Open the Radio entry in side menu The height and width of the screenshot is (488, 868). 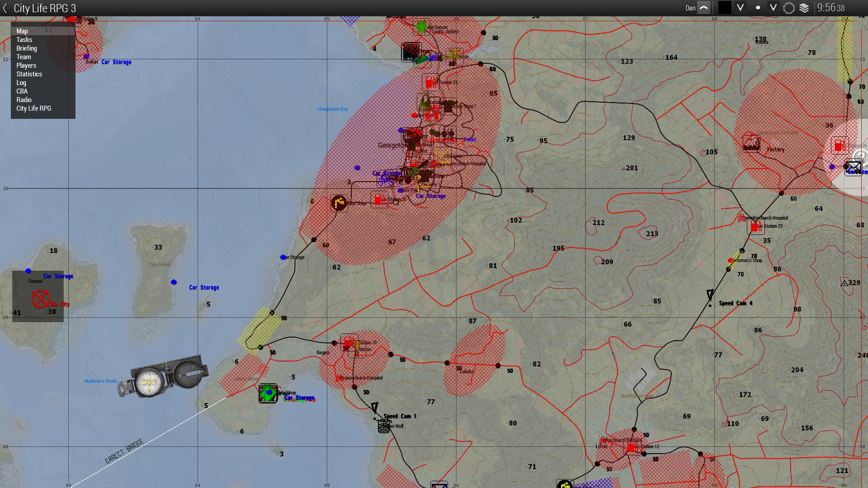(43, 100)
